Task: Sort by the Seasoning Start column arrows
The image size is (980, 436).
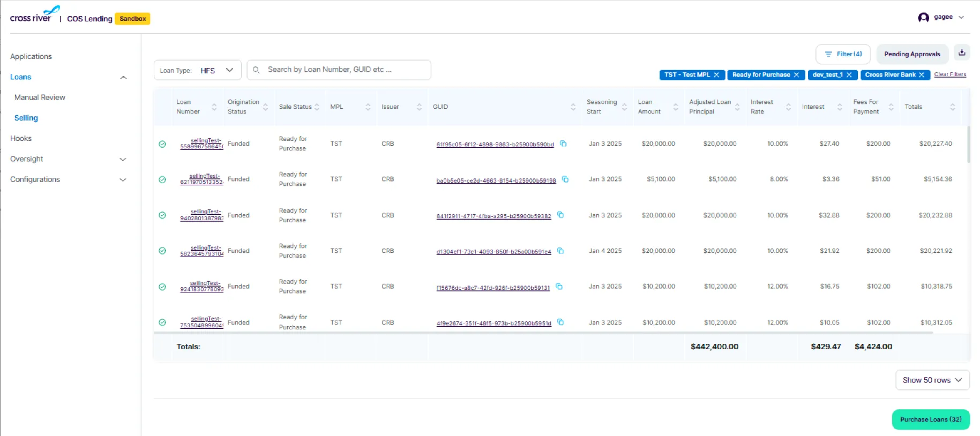Action: (x=624, y=107)
